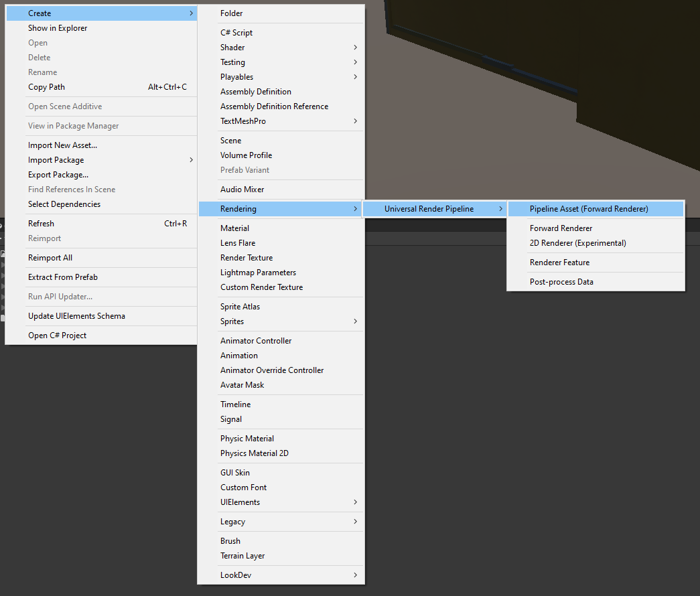
Task: Create a GUI Skin
Action: [281, 473]
